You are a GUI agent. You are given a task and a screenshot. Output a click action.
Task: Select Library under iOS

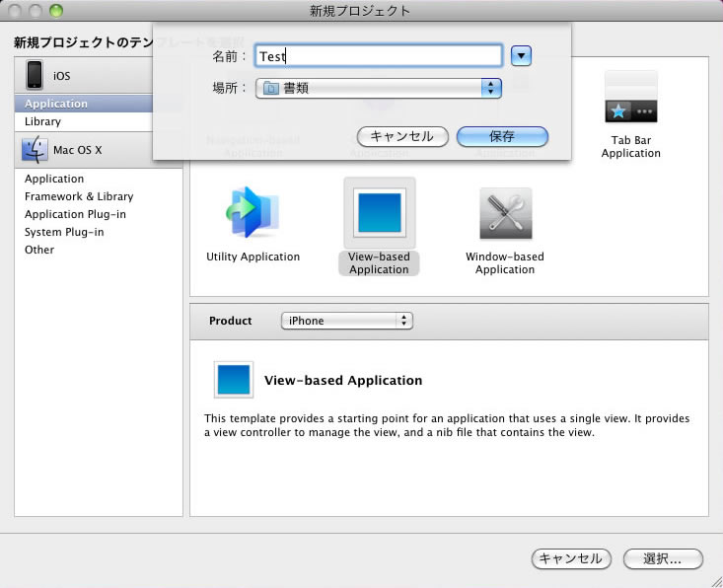84,121
